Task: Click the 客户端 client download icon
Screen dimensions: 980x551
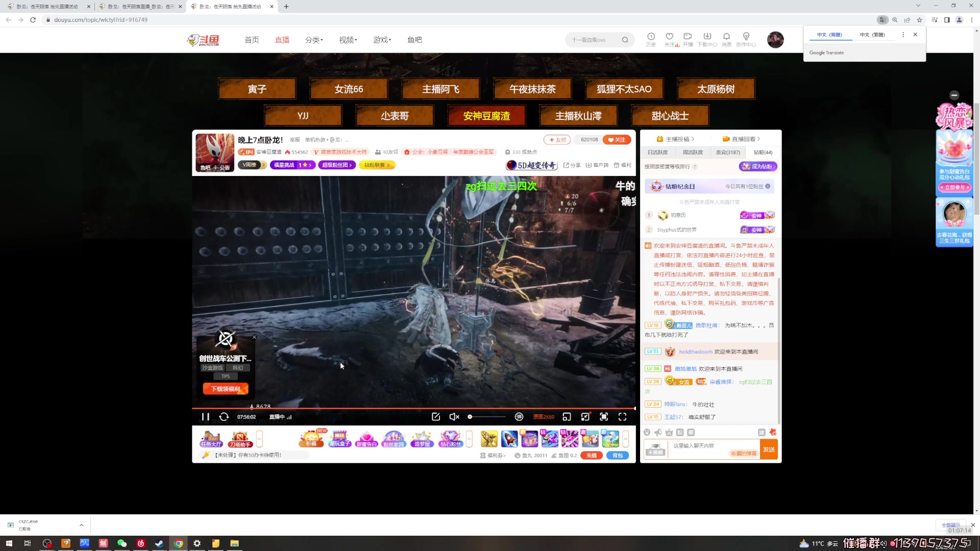Action: click(x=597, y=165)
